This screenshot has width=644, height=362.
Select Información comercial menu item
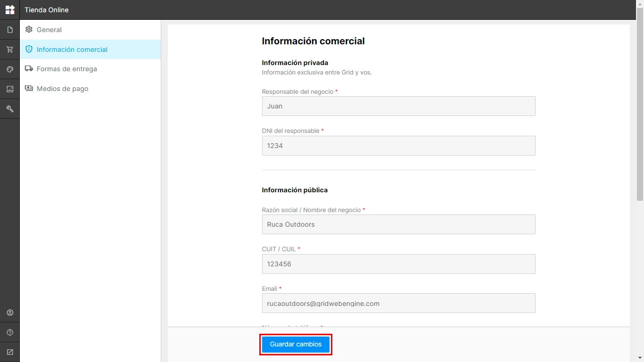point(90,49)
